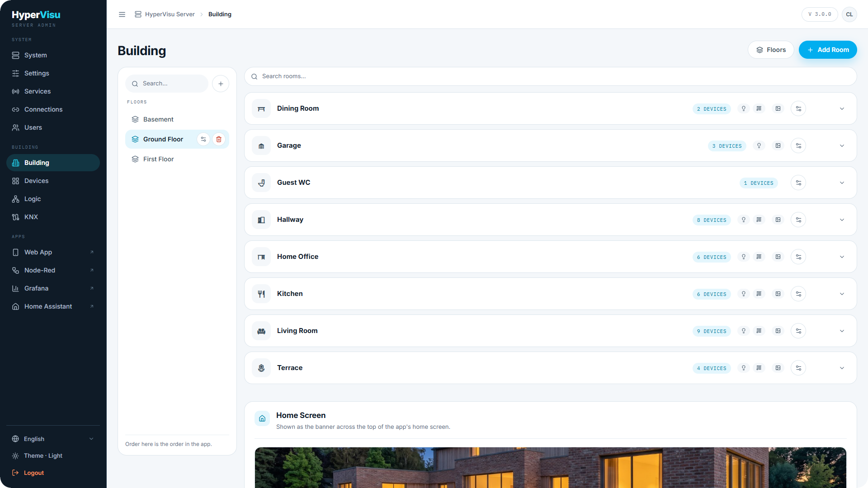This screenshot has height=488, width=868.
Task: Delete the Ground Floor using trash icon
Action: tap(219, 139)
